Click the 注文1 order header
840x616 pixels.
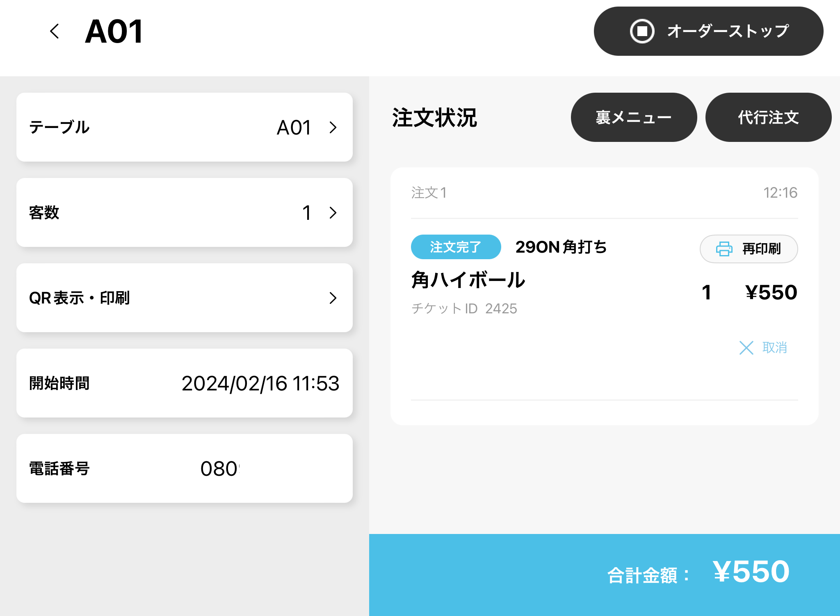[429, 193]
